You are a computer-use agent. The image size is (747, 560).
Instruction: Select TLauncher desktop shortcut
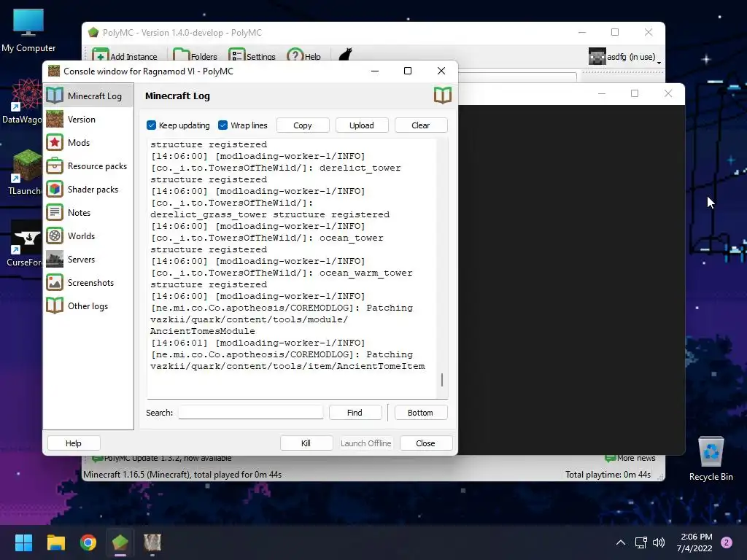(24, 172)
